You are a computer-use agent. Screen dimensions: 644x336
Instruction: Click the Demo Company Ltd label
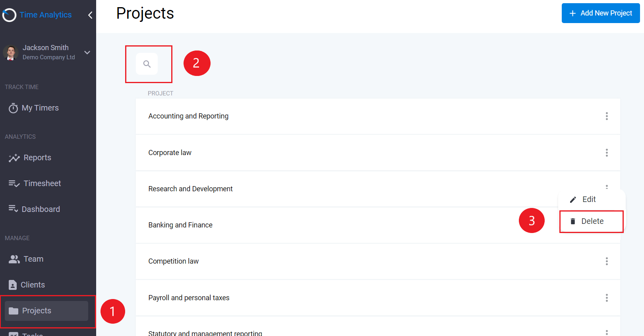click(48, 57)
